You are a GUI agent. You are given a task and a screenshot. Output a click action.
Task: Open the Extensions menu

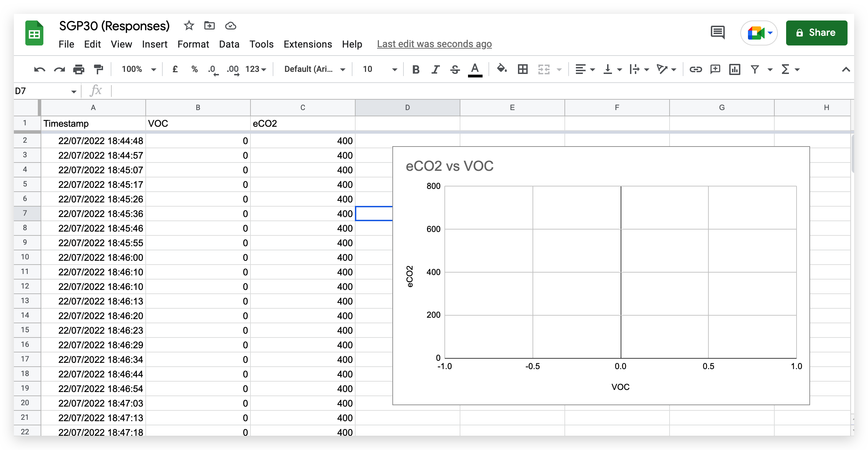pyautogui.click(x=308, y=44)
